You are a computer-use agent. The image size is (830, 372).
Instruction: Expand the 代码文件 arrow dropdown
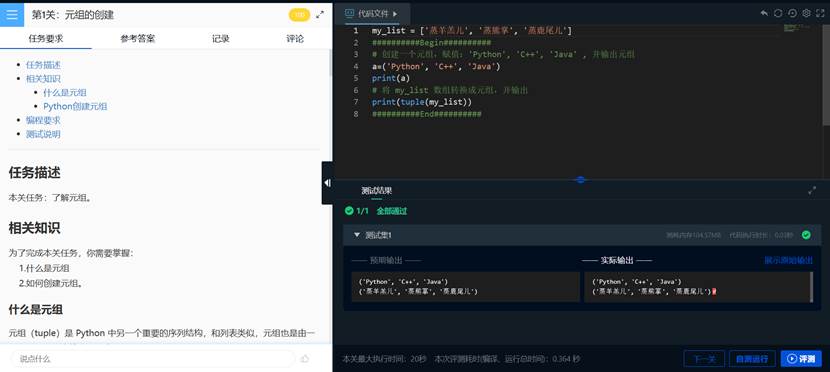tap(395, 14)
